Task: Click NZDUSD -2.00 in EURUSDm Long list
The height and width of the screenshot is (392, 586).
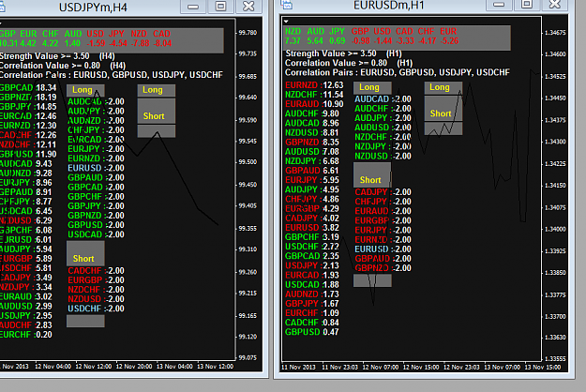Action: coord(383,157)
